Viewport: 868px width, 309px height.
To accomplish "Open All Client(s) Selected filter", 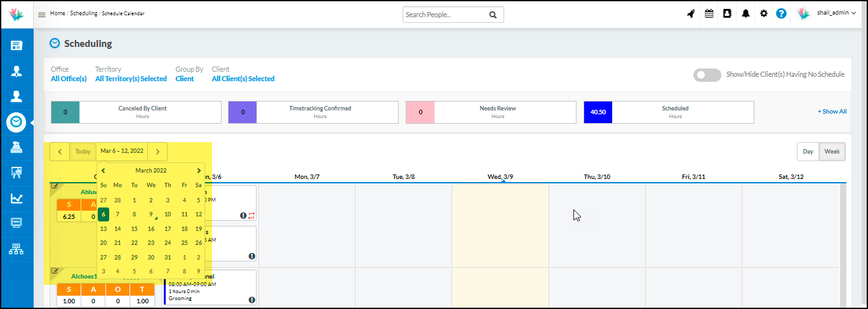I will click(x=243, y=79).
